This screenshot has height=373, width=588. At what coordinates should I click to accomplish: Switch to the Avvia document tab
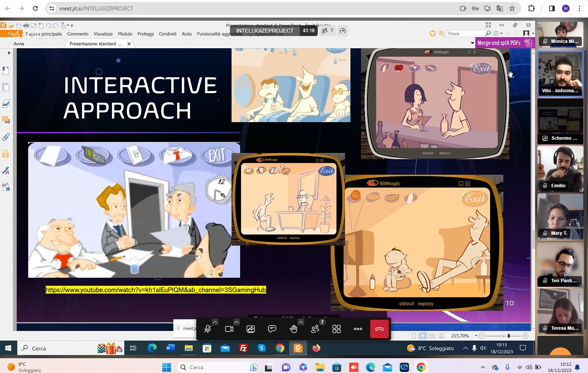click(x=19, y=44)
